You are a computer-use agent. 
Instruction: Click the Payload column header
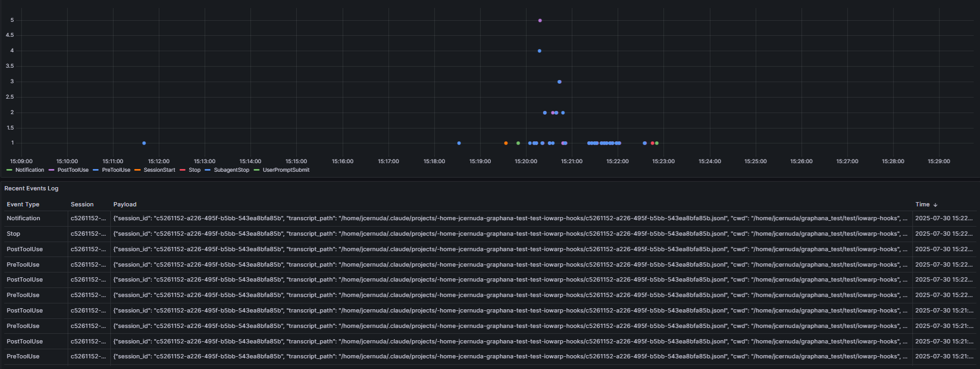tap(125, 205)
